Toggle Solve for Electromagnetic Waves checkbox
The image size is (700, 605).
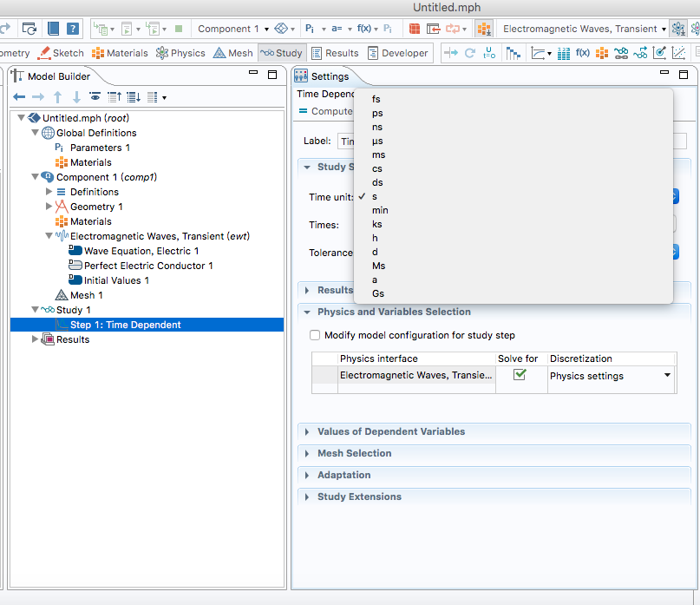[x=520, y=375]
